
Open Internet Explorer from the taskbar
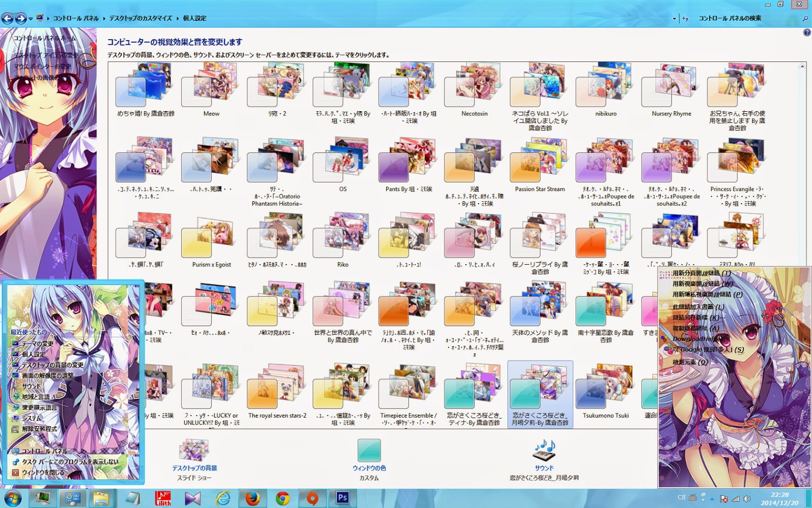tap(222, 498)
